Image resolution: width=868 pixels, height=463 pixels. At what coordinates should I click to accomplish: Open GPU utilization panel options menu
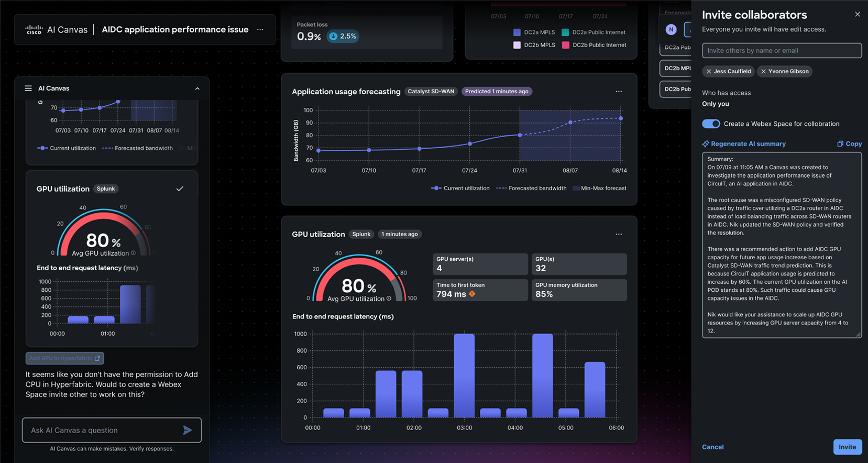pyautogui.click(x=619, y=234)
